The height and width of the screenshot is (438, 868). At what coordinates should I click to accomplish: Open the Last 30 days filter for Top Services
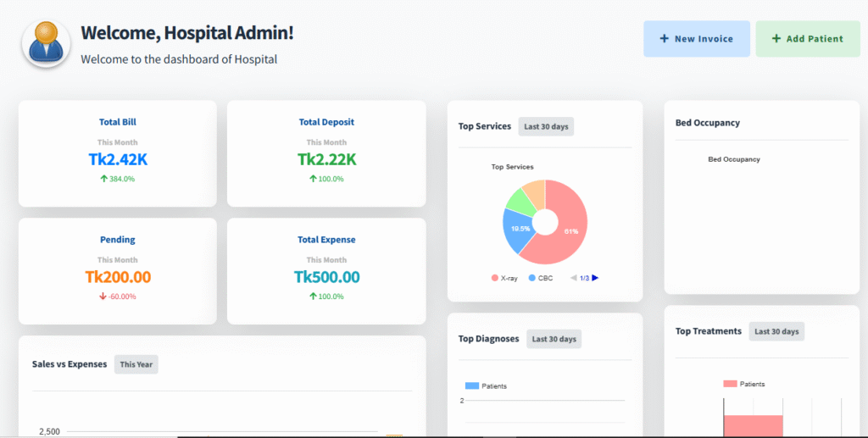[546, 127]
